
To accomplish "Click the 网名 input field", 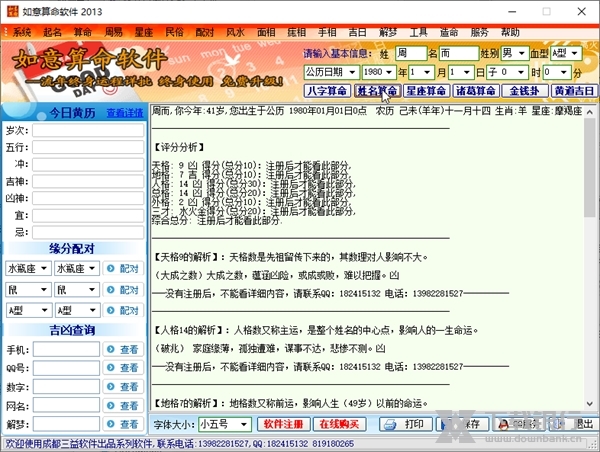I will point(67,405).
